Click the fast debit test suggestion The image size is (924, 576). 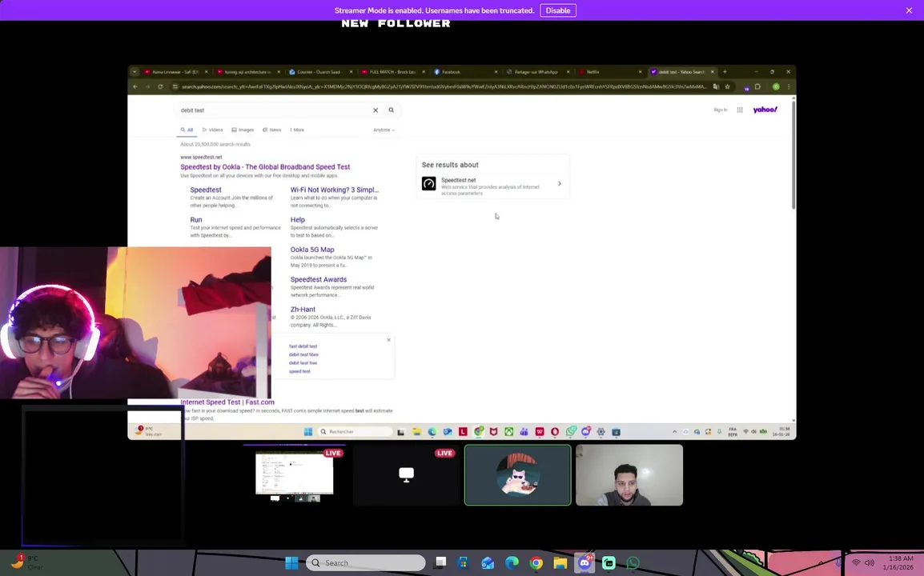click(303, 346)
